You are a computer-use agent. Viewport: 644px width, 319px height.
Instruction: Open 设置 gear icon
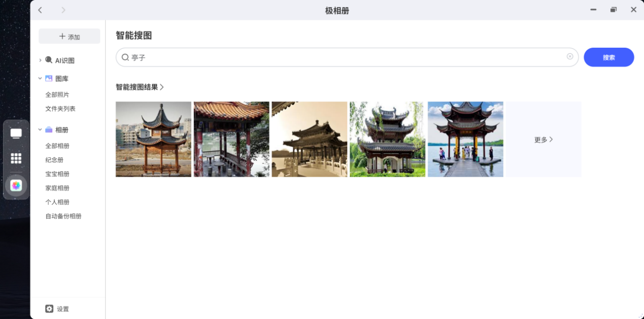[49, 309]
